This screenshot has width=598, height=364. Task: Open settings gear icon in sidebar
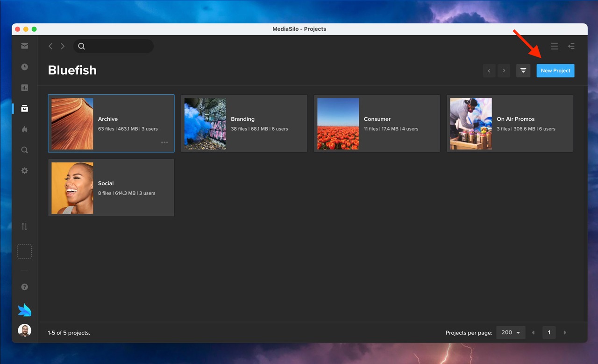(24, 171)
